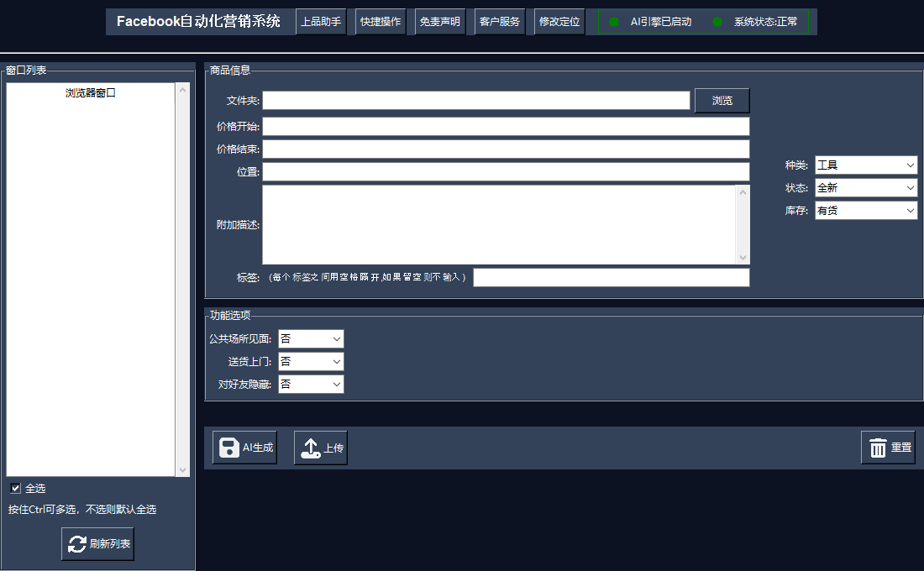The height and width of the screenshot is (571, 924).
Task: Open the 免责声明 menu item
Action: (440, 22)
